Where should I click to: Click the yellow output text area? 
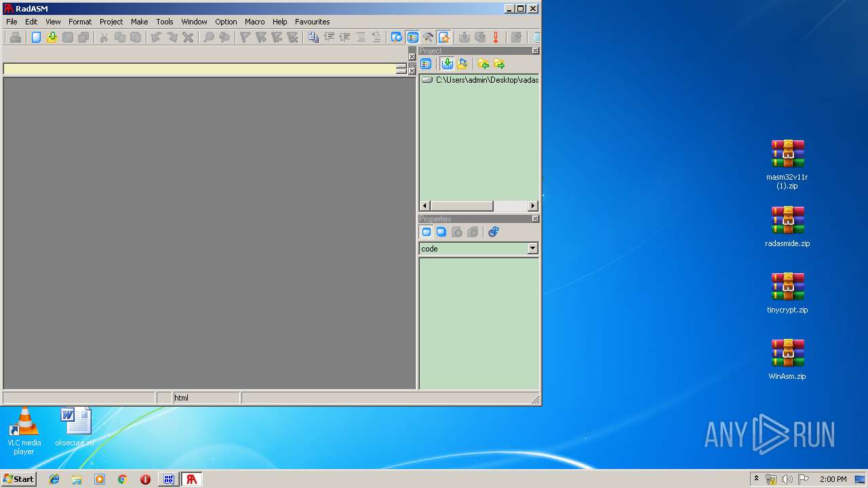pyautogui.click(x=199, y=69)
